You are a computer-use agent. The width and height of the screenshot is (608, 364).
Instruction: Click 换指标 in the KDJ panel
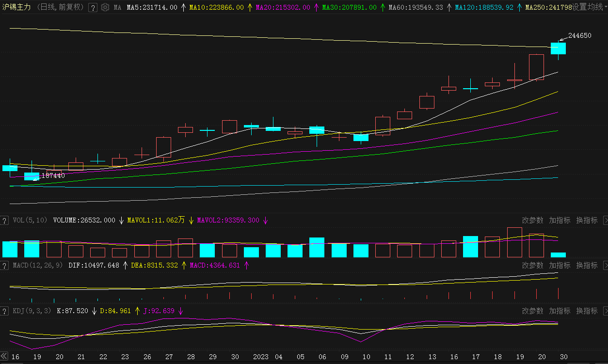(x=587, y=311)
